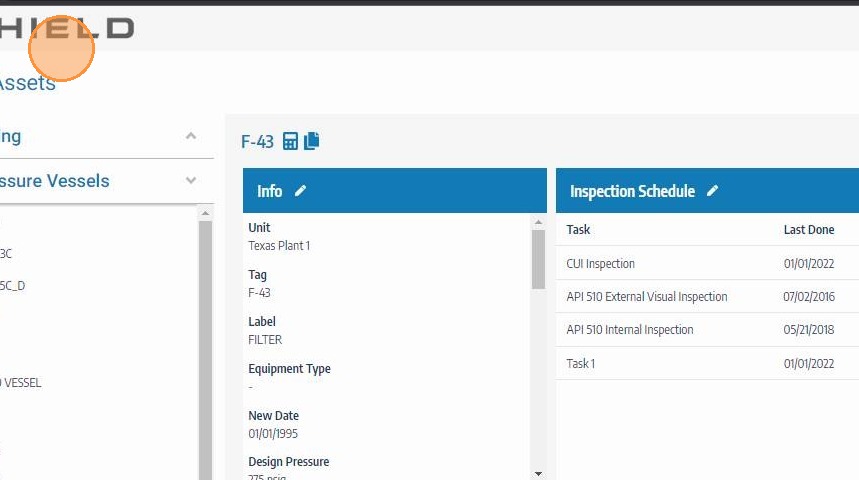
Task: Collapse the section with up chevron
Action: pyautogui.click(x=191, y=136)
